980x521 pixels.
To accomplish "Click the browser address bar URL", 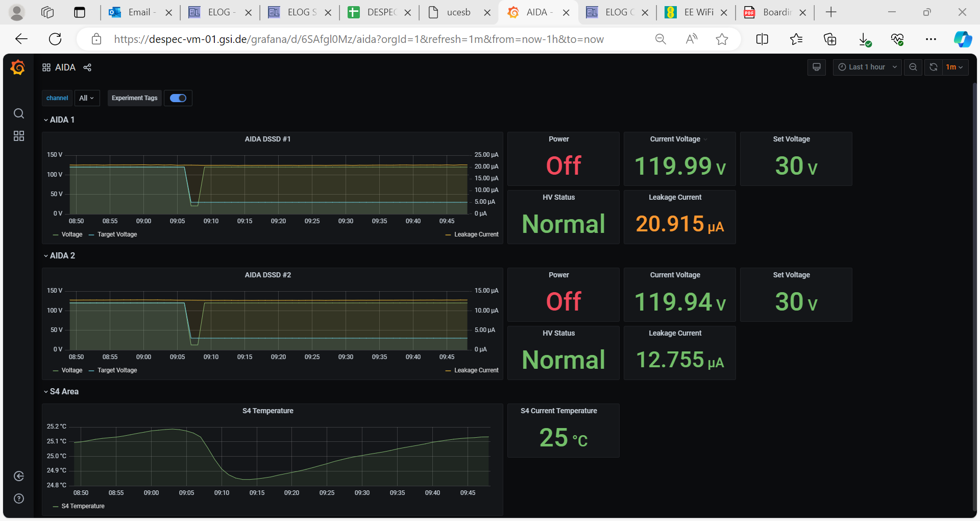I will 358,39.
